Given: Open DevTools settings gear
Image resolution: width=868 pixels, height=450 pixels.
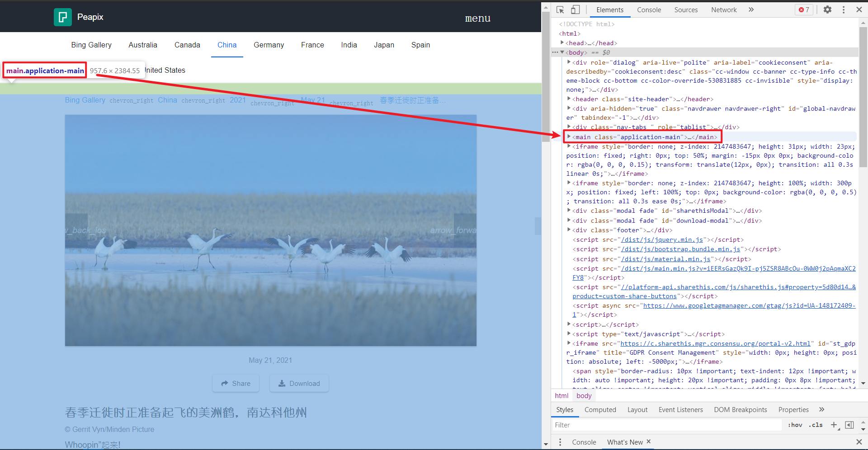Looking at the screenshot, I should [x=828, y=9].
